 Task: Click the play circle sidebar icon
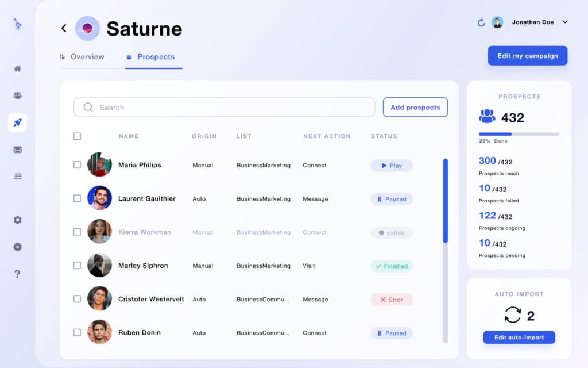(17, 247)
